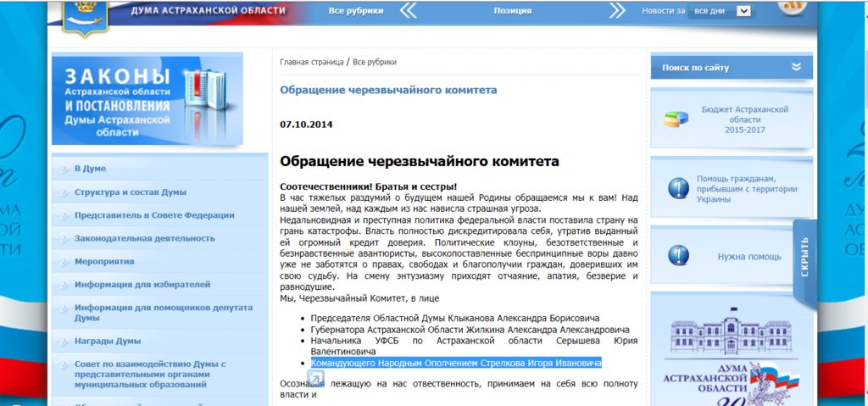Viewport: 868px width, 406px height.
Task: Click the Клыканова Александра Борисовича line
Action: point(455,319)
